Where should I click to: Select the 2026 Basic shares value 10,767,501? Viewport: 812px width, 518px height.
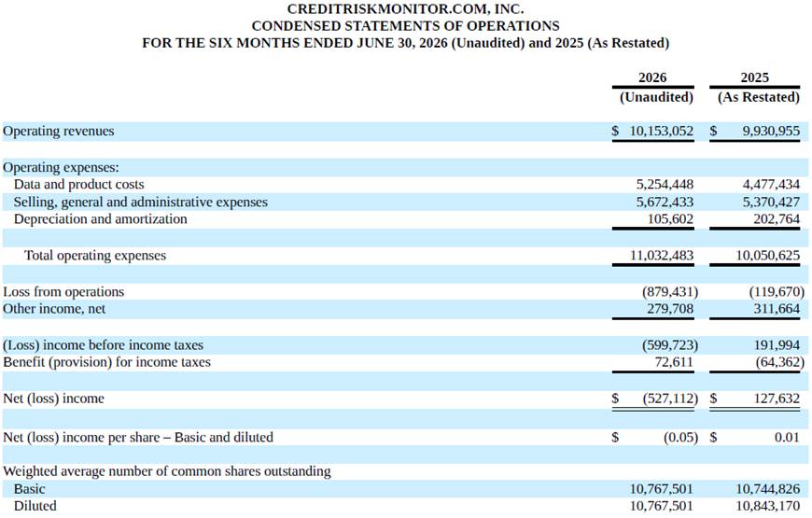662,489
